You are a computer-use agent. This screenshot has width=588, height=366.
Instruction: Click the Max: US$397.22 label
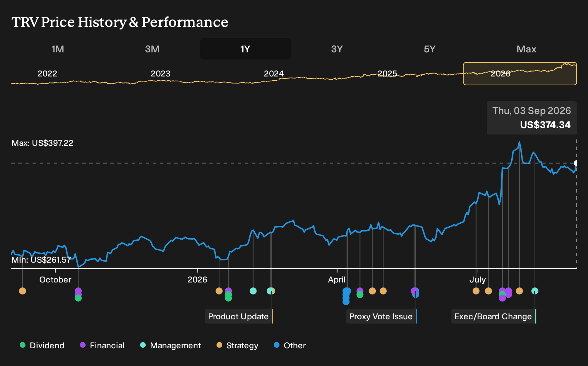click(x=42, y=143)
